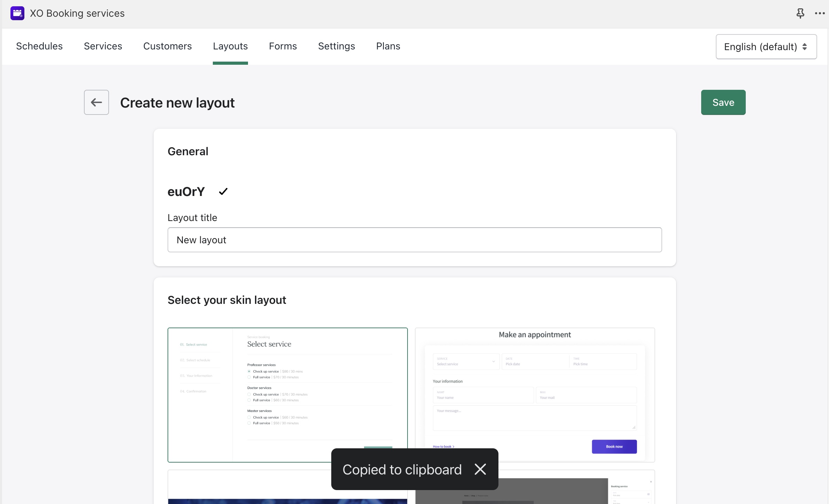This screenshot has height=504, width=829.
Task: Pin the XO Booking services app
Action: (x=800, y=13)
